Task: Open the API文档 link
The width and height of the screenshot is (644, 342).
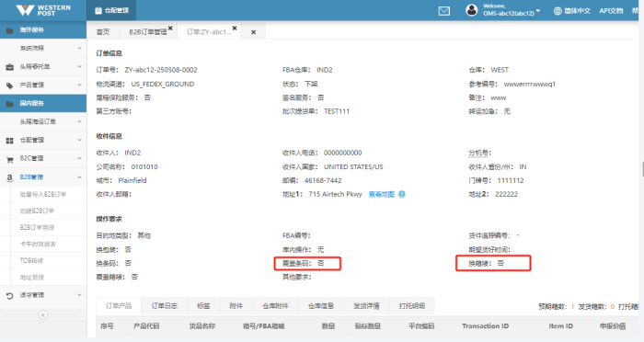Action: [611, 11]
